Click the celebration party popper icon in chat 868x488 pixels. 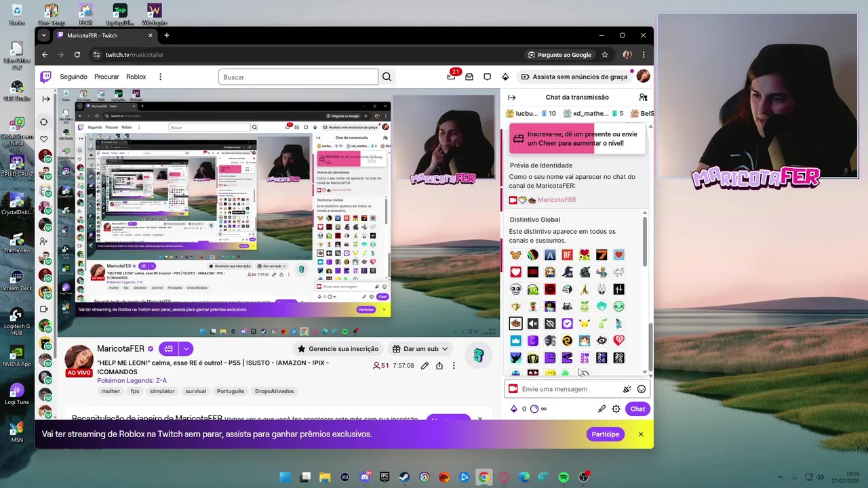tap(627, 389)
